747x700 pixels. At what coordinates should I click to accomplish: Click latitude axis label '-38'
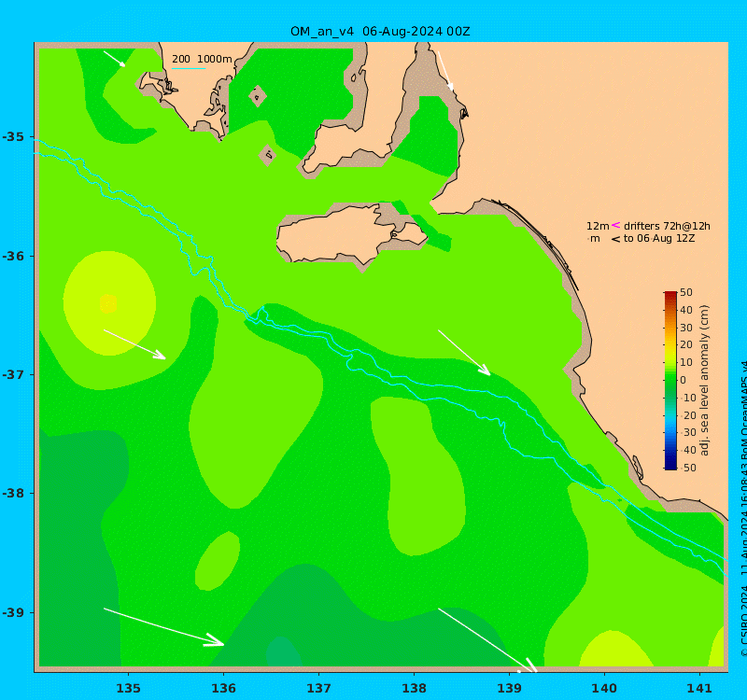coord(13,493)
